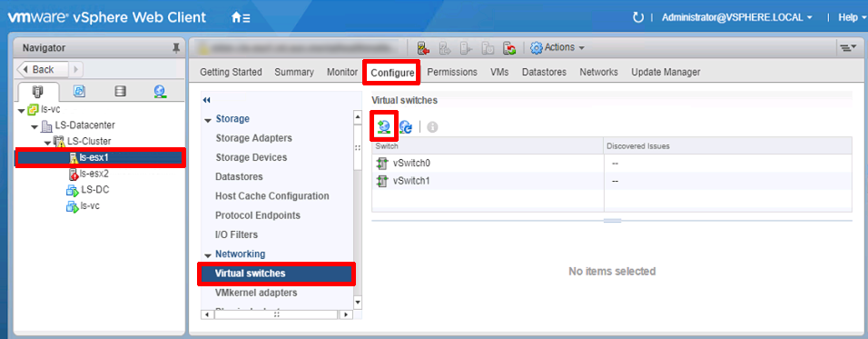Select host ls-esx2 in the tree
The height and width of the screenshot is (339, 868).
tap(94, 174)
